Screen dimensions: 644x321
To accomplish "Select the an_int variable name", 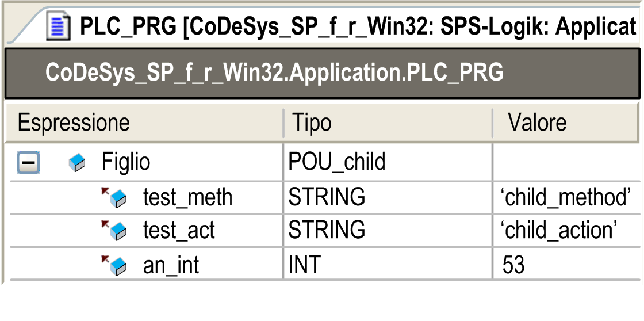I will [x=171, y=265].
